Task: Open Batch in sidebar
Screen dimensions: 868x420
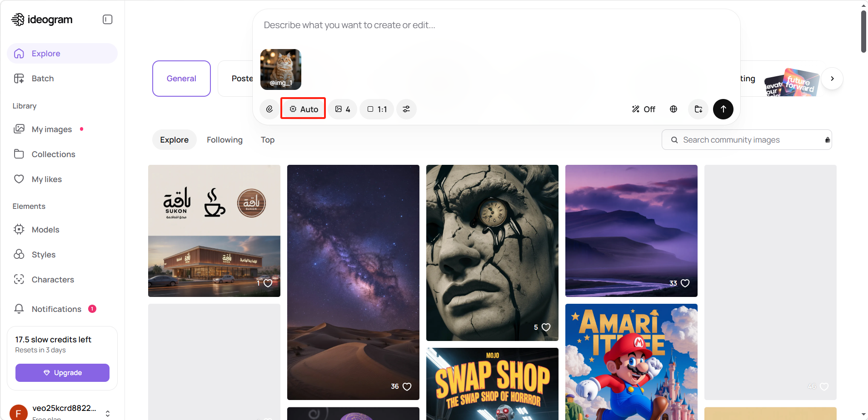Action: [62, 79]
